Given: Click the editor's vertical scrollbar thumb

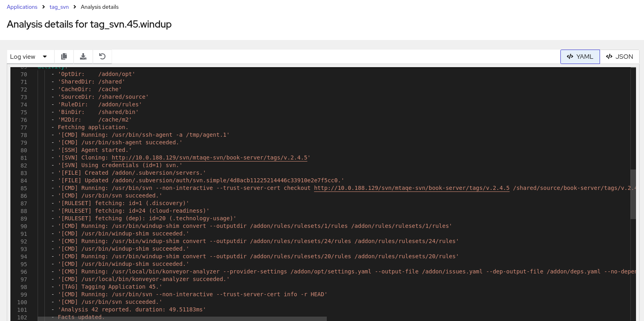Looking at the screenshot, I should pos(633,194).
